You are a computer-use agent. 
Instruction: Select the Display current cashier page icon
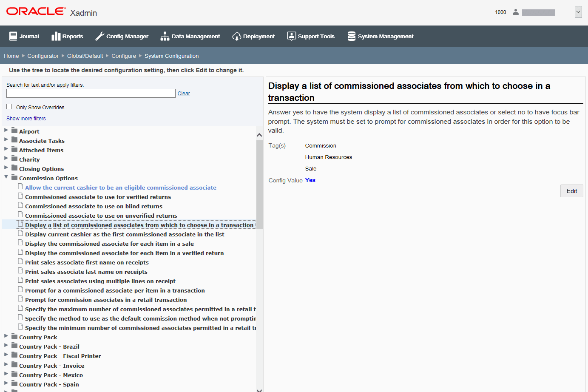20,234
